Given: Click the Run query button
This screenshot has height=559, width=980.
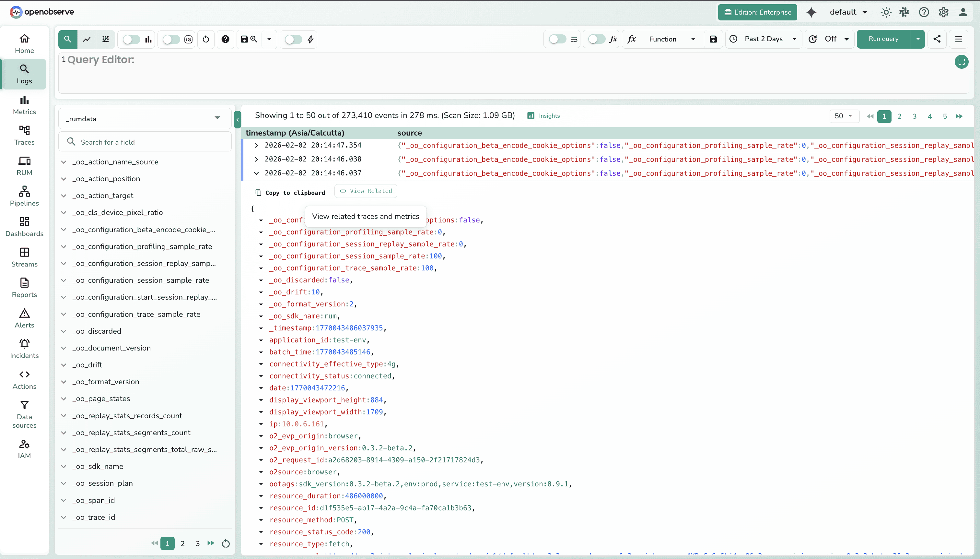Looking at the screenshot, I should tap(883, 39).
